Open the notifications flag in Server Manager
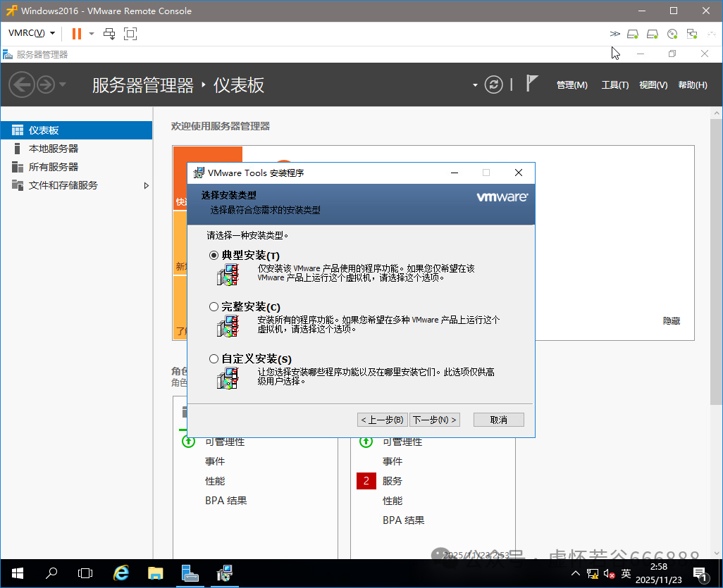Screen dimensions: 723x588 pyautogui.click(x=531, y=84)
